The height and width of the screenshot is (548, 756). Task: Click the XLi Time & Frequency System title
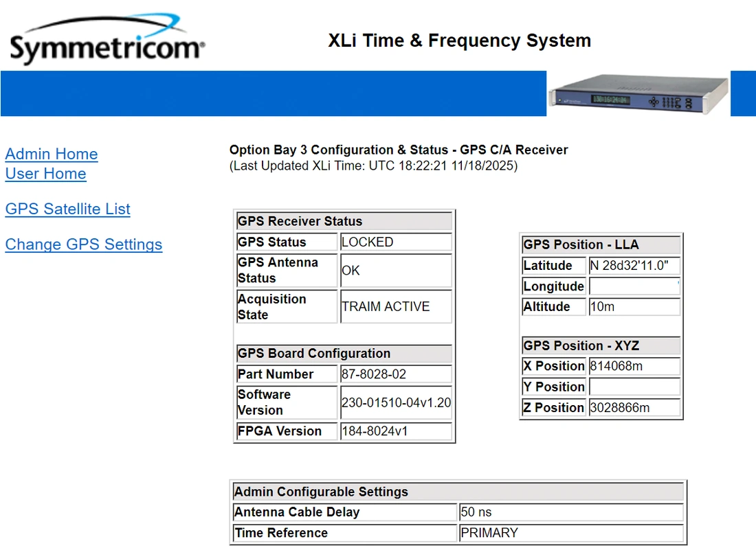(x=459, y=41)
